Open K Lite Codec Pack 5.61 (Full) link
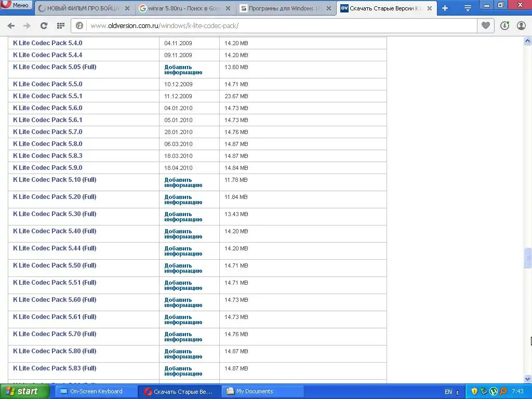Screen dimensions: 532x399 (55, 316)
